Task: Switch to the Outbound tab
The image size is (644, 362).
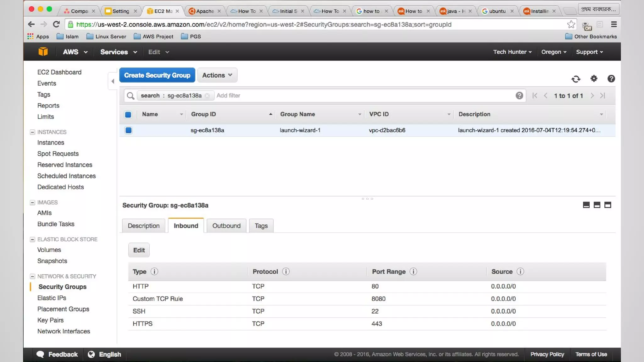Action: click(226, 226)
